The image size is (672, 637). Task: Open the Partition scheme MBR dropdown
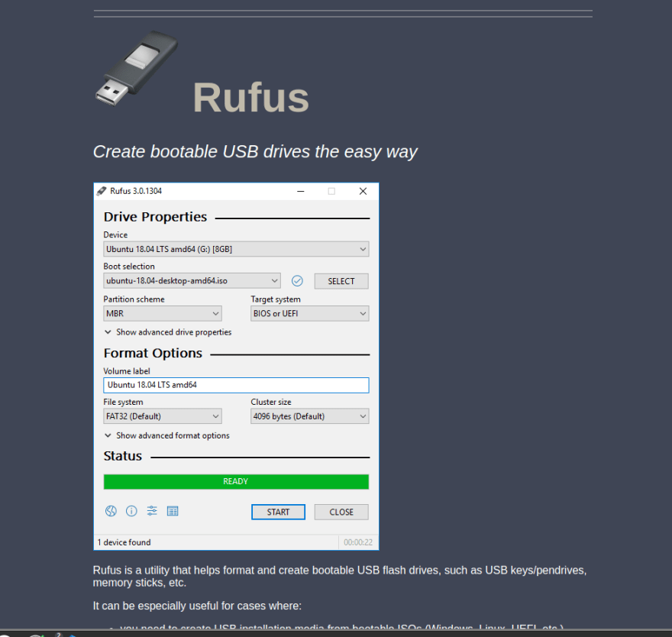coord(163,313)
